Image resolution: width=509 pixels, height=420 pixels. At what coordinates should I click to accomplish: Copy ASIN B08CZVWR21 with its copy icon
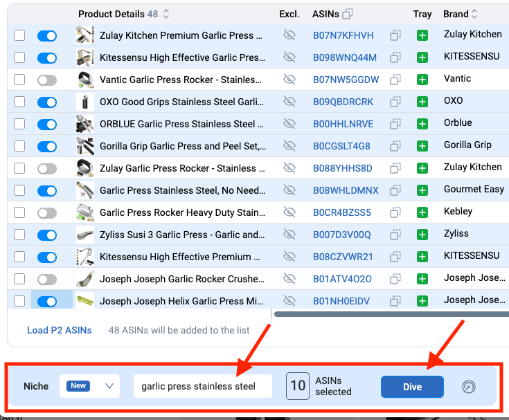(395, 257)
